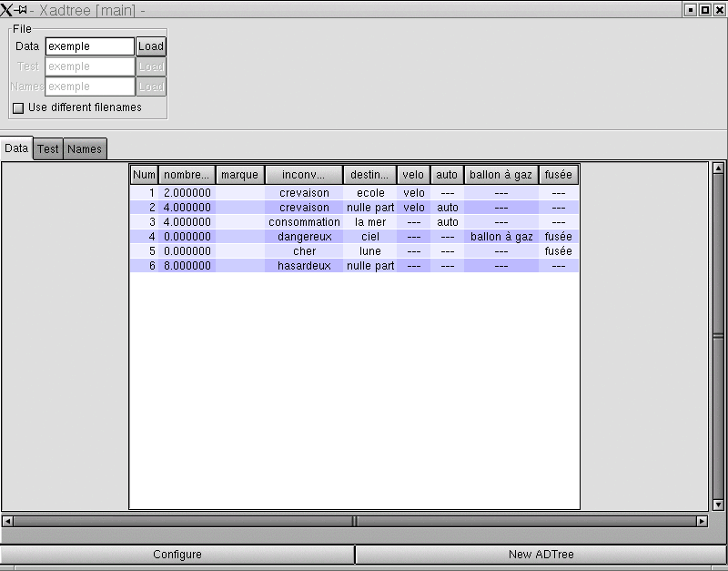The height and width of the screenshot is (571, 728).
Task: Click the nombre... column header
Action: click(187, 175)
